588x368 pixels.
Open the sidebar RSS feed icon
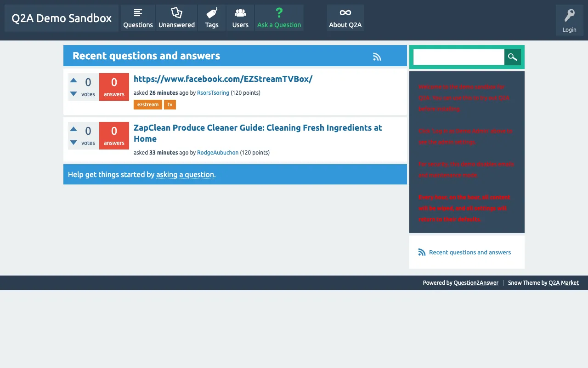click(422, 252)
